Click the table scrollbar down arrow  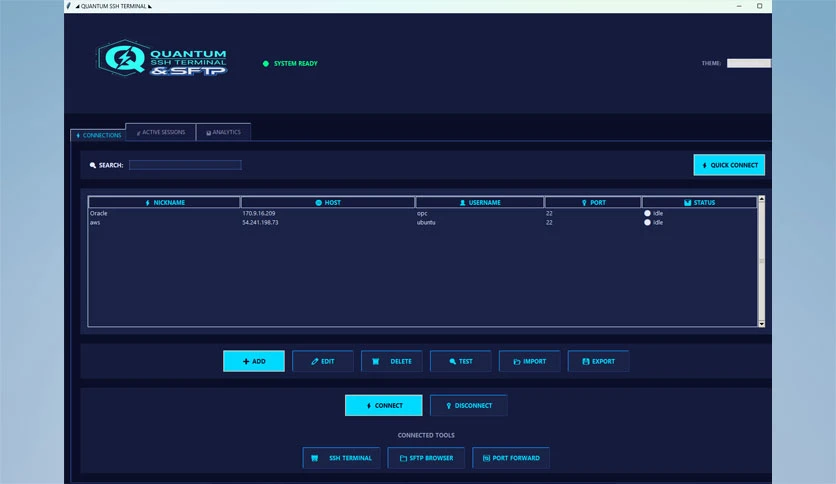pos(761,324)
